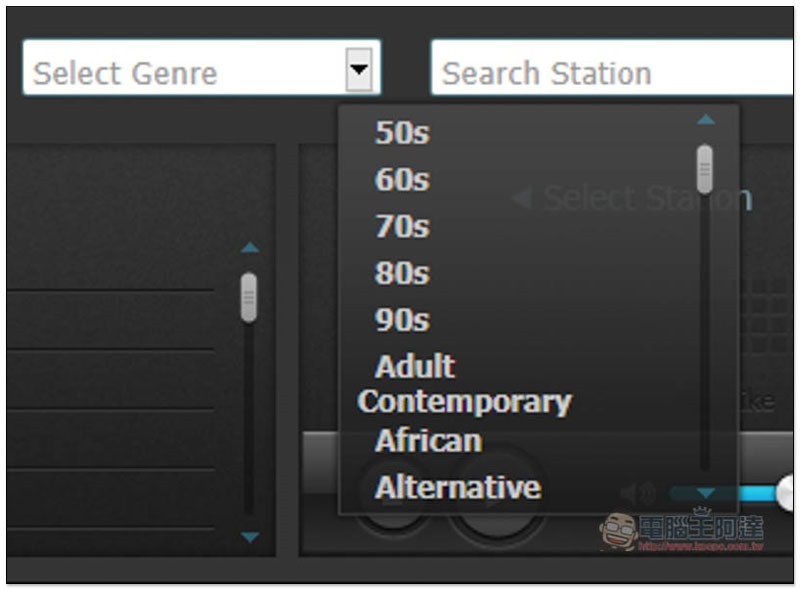
Task: Pick the 70s genre entry
Action: [402, 226]
